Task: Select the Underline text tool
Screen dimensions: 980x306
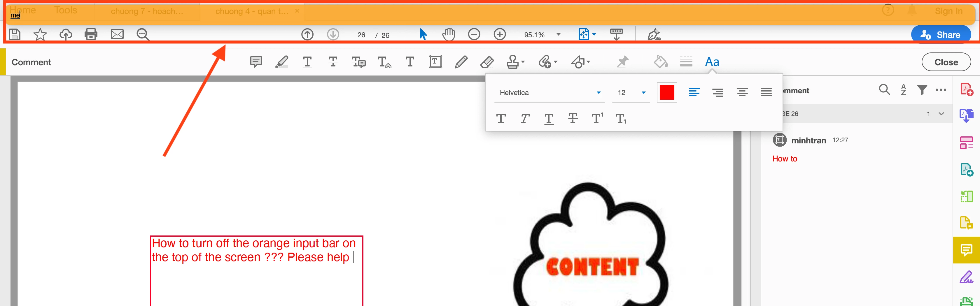Action: (x=307, y=61)
